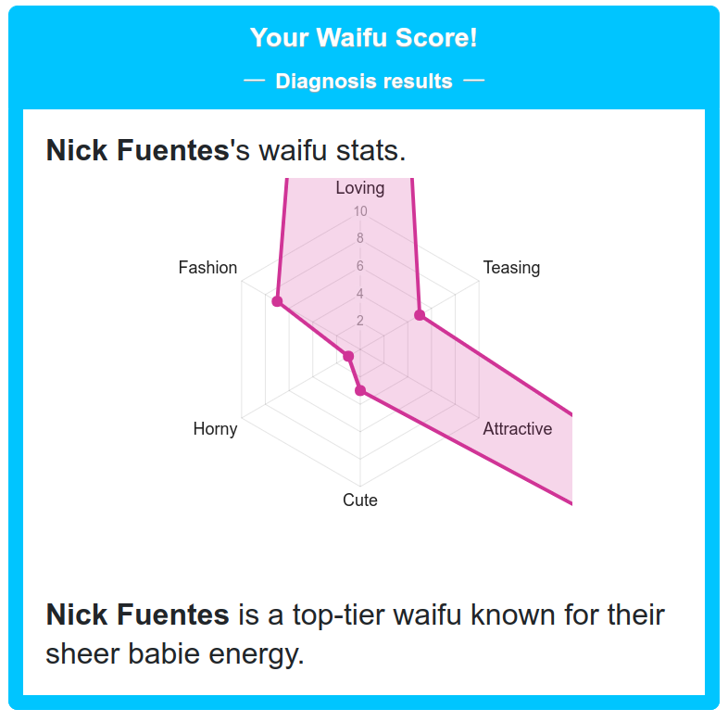The image size is (728, 722).
Task: Click the Teasing data point on the radar chart
Action: click(x=420, y=316)
